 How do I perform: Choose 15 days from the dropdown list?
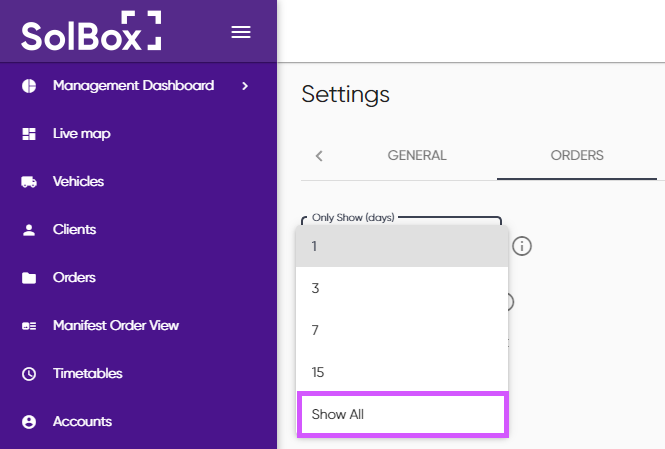click(x=402, y=372)
